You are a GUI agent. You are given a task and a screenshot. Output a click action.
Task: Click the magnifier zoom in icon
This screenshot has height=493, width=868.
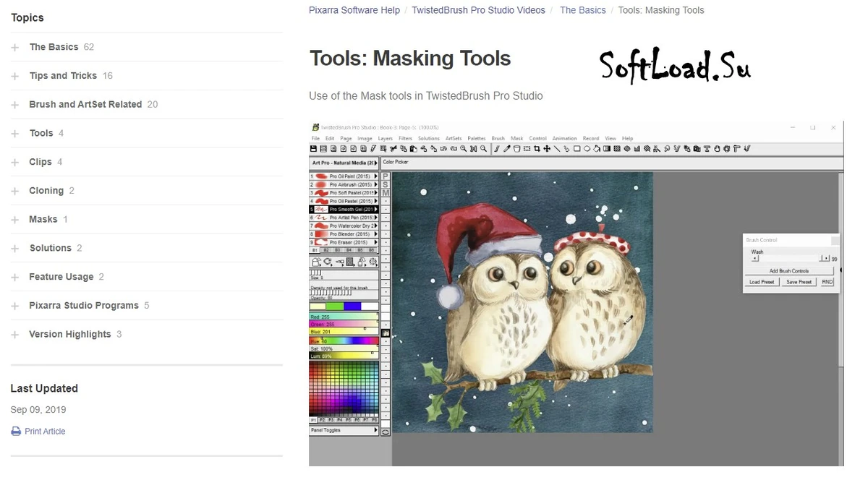click(x=463, y=148)
